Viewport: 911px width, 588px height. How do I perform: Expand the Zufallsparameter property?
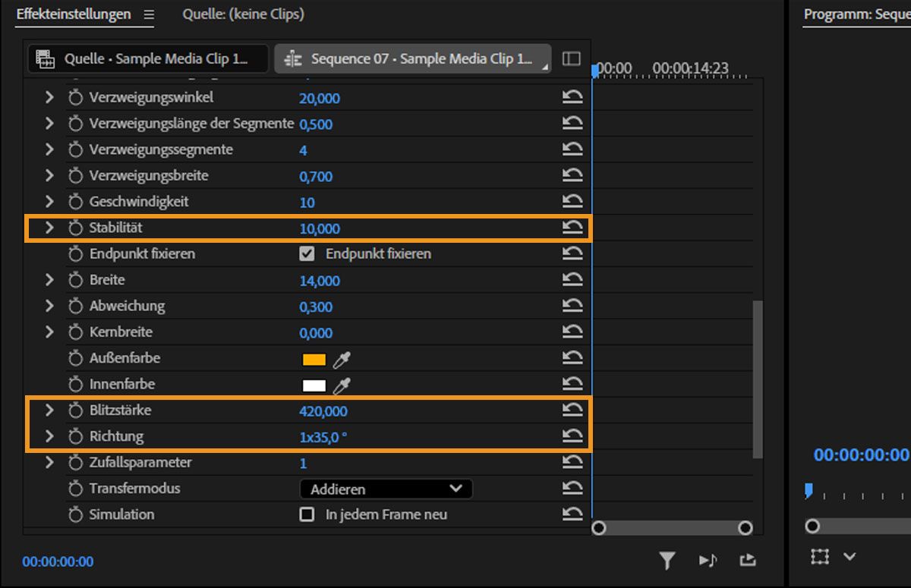49,462
